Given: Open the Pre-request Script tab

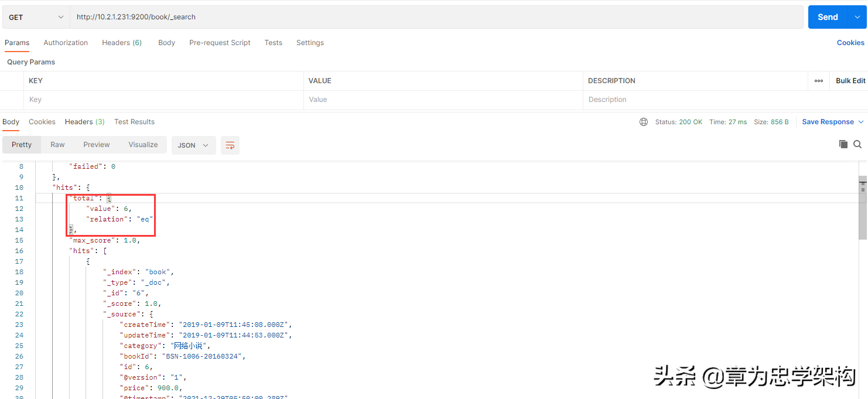Looking at the screenshot, I should [x=220, y=43].
